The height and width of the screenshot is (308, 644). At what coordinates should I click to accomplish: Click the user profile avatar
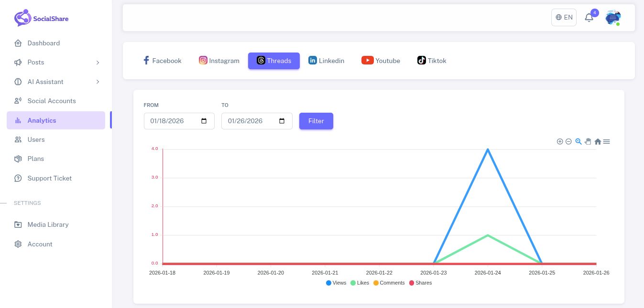point(612,18)
